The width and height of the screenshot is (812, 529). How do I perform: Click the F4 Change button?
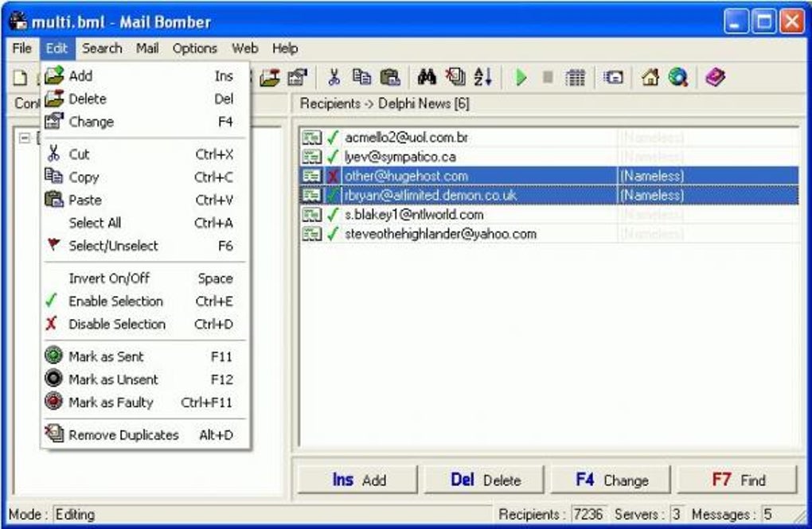611,480
